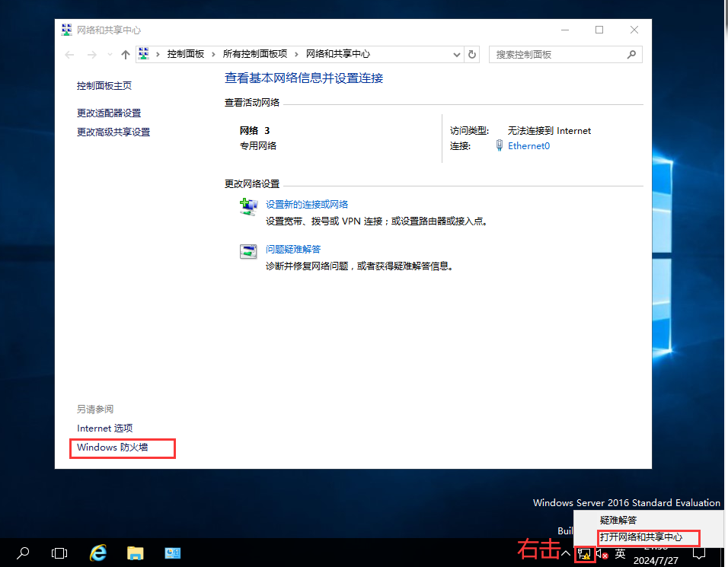Open the address bar history dropdown
The height and width of the screenshot is (567, 728).
point(457,55)
